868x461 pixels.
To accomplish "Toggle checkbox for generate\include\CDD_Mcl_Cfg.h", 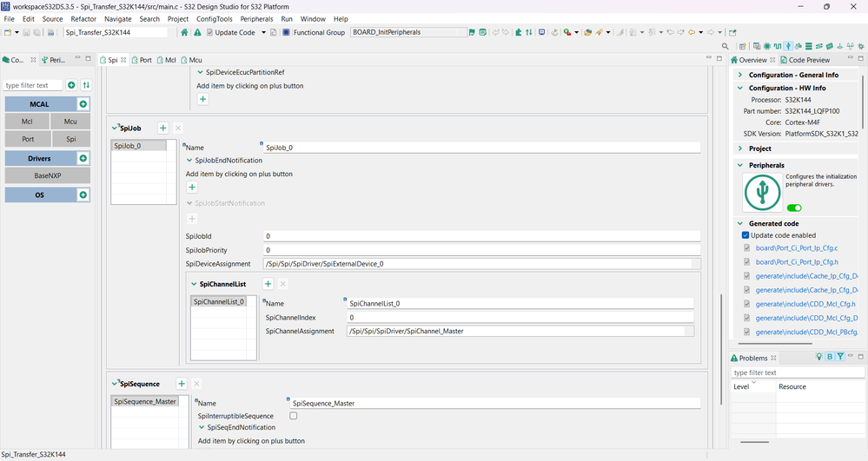I will [x=746, y=304].
